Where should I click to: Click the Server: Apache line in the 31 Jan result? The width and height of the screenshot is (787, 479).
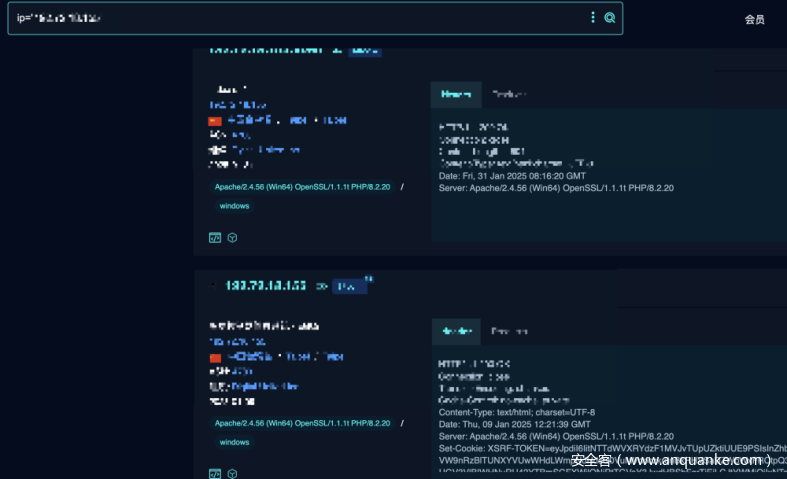[x=556, y=188]
